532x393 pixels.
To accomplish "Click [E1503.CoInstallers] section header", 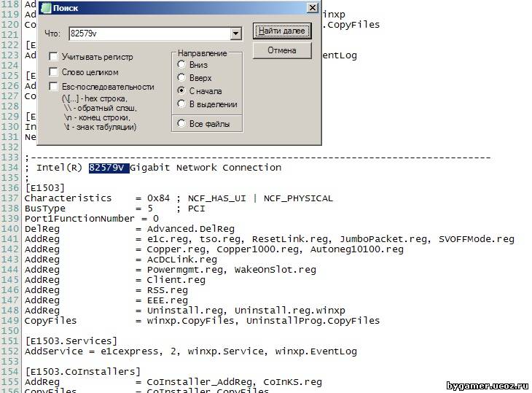I will (x=83, y=372).
